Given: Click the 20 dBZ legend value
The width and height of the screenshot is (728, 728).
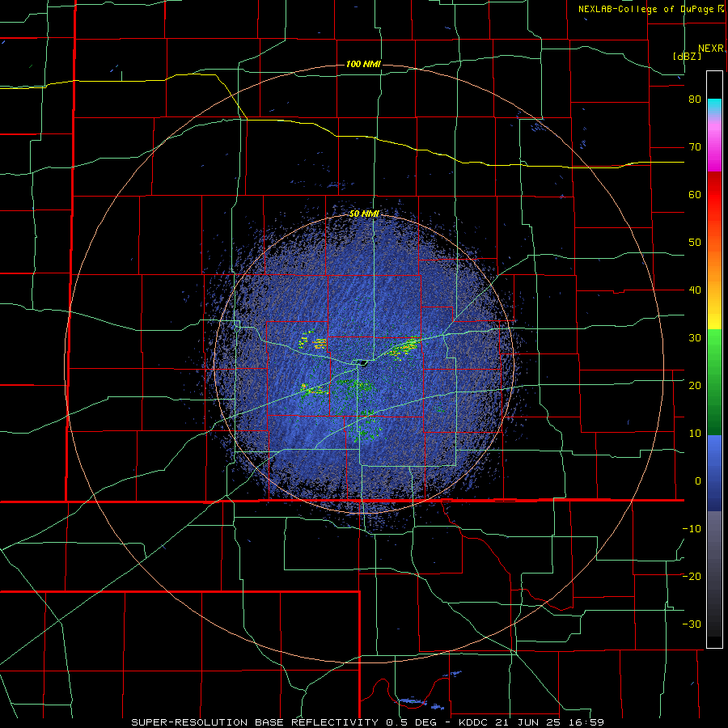Looking at the screenshot, I should tap(695, 386).
